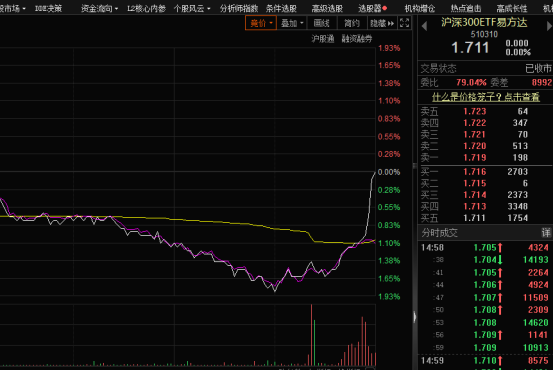Click the 分时成交 section header
The image size is (554, 370).
440,233
